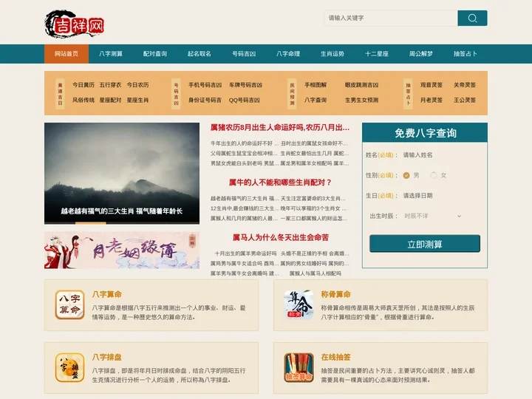Open the mountain mist slideshow image
The image size is (532, 399).
click(122, 174)
